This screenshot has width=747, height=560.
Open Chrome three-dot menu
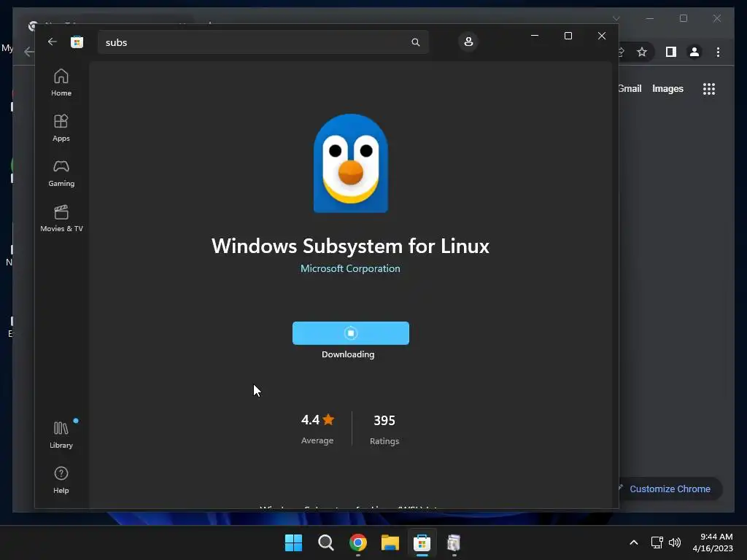click(x=718, y=52)
